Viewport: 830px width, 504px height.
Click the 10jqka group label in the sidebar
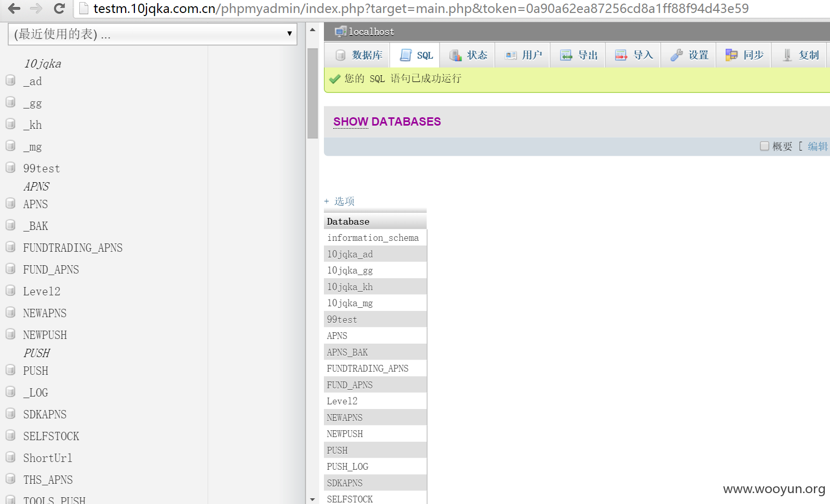tap(43, 63)
